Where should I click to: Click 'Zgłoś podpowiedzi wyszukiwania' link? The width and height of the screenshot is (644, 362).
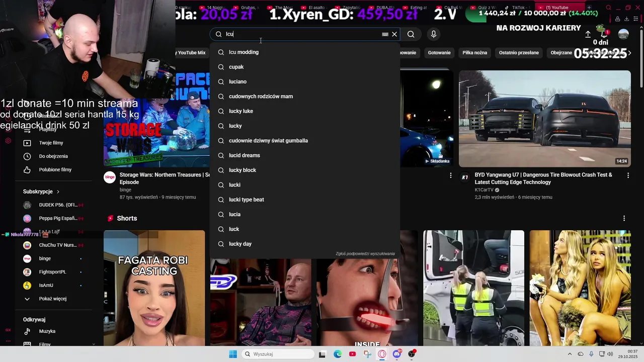pos(365,254)
